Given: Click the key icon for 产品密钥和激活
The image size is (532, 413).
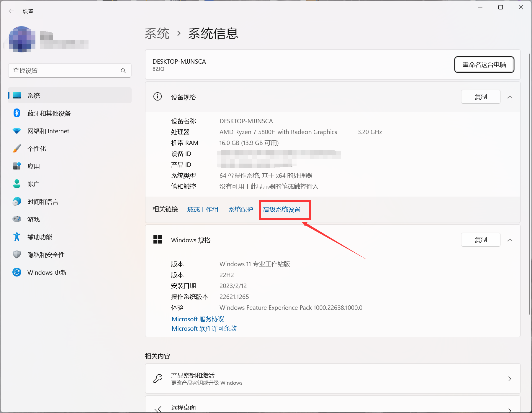Looking at the screenshot, I should pos(158,379).
